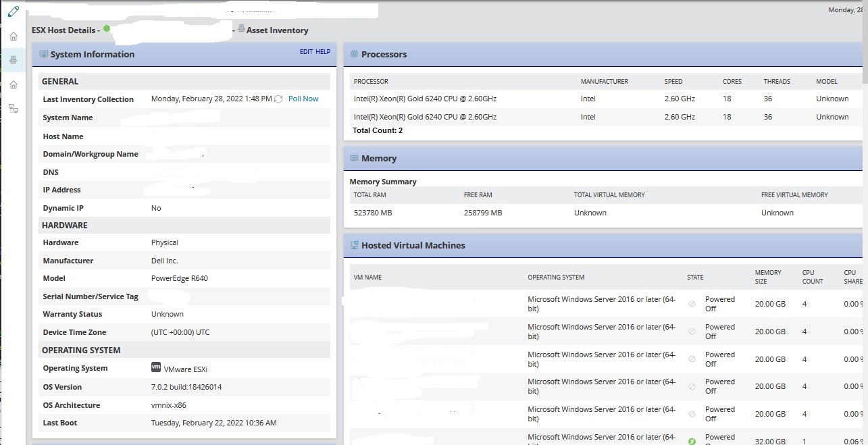Click the Warranty Status Unknown value
The image size is (868, 445).
point(168,314)
